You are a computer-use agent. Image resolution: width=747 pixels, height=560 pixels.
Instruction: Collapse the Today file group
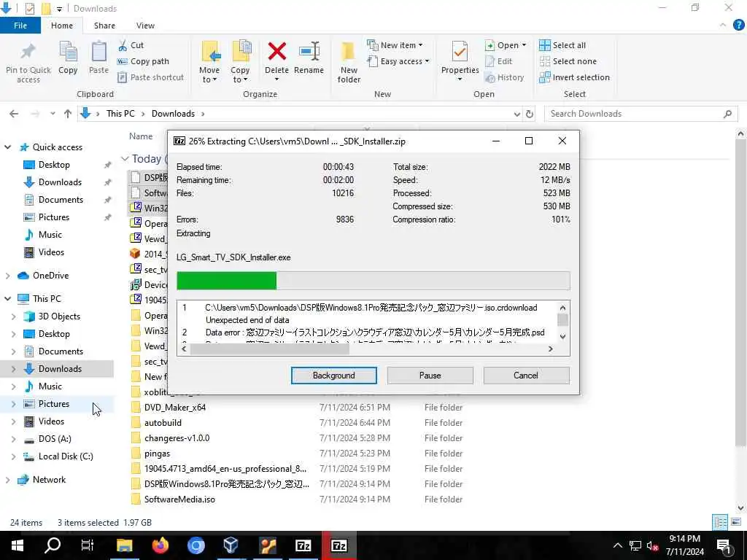tap(125, 158)
